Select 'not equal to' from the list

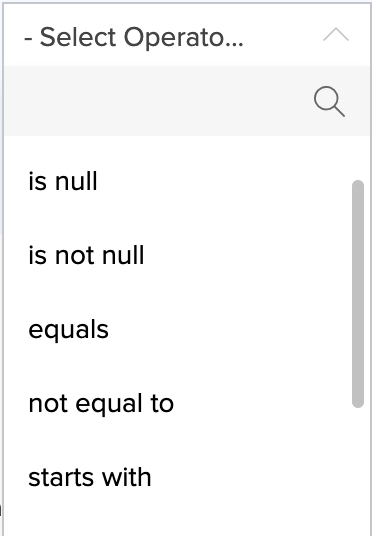(x=187, y=403)
